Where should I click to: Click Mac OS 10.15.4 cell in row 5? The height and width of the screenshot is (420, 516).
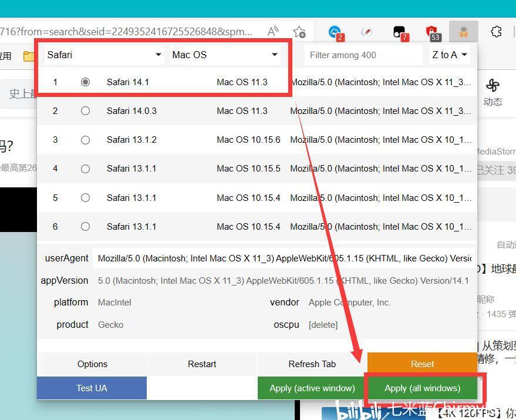[x=248, y=198]
